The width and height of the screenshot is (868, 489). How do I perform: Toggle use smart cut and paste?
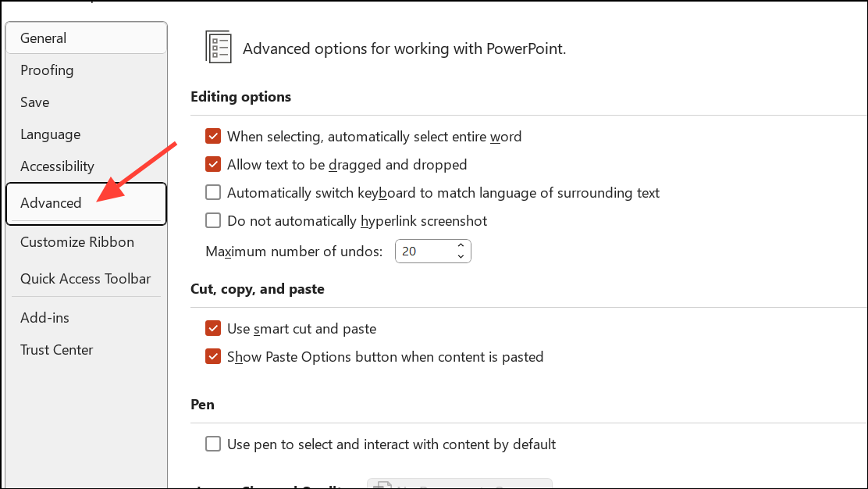tap(213, 329)
